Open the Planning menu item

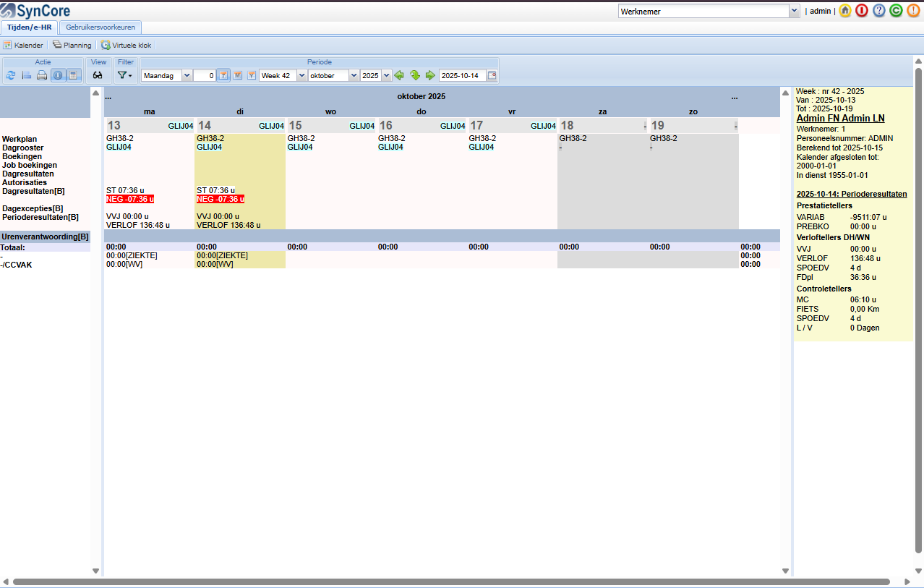(x=72, y=45)
